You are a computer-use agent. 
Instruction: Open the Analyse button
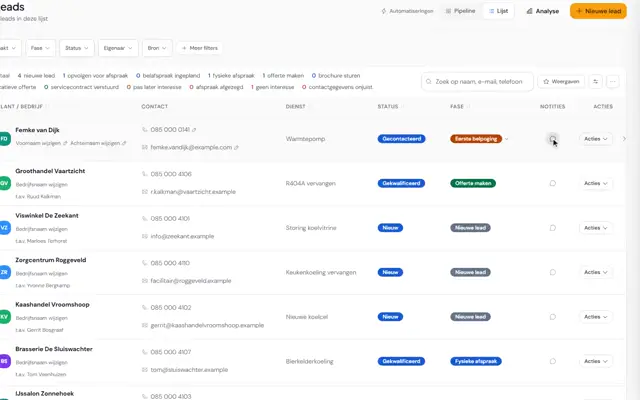click(542, 11)
